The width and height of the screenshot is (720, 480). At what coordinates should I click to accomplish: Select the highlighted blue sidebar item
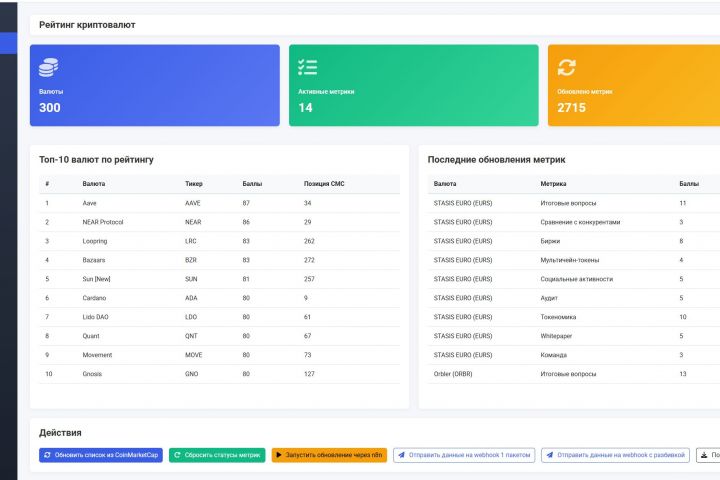click(x=8, y=43)
